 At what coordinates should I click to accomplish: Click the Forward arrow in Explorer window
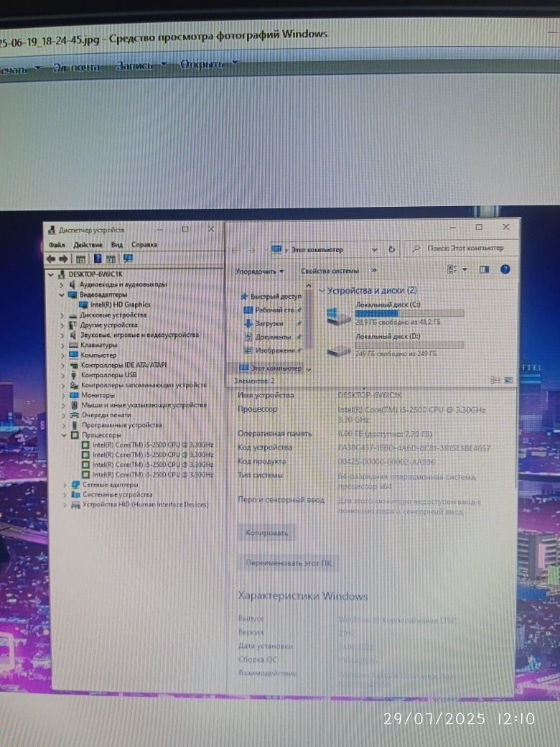252,250
